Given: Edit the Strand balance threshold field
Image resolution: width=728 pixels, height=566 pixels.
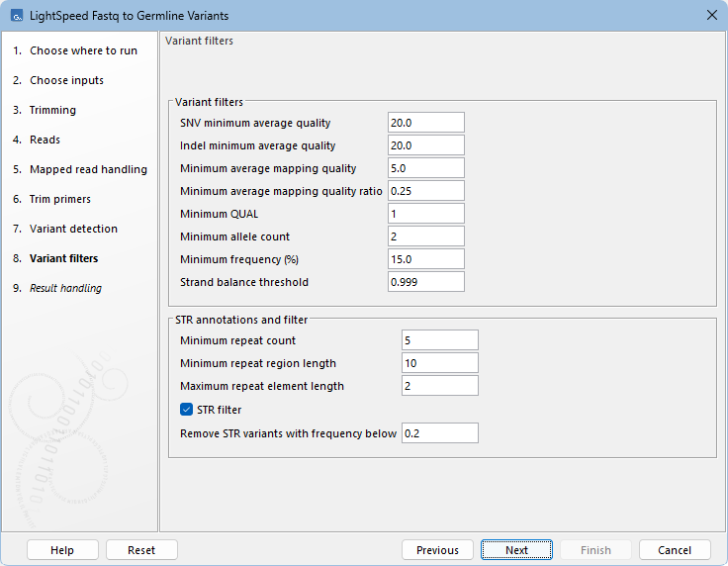Looking at the screenshot, I should (x=426, y=282).
